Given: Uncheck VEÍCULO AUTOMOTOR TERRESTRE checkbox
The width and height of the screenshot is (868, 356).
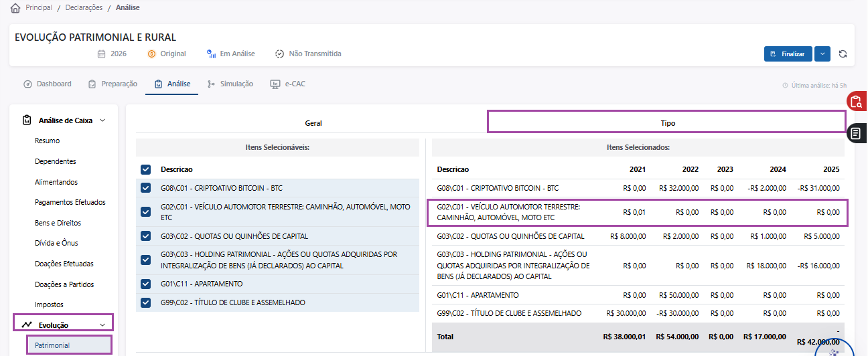Looking at the screenshot, I should pyautogui.click(x=146, y=212).
